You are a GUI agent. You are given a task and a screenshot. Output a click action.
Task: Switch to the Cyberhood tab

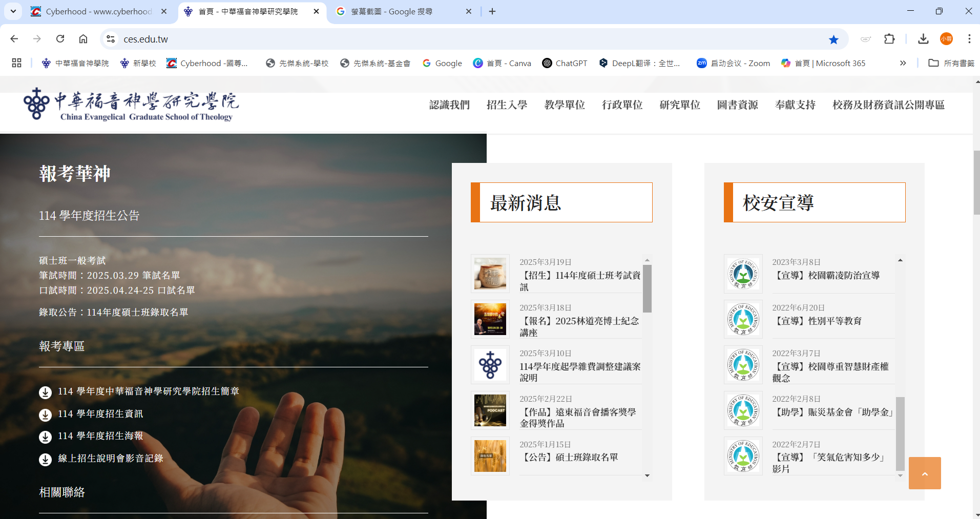(99, 11)
